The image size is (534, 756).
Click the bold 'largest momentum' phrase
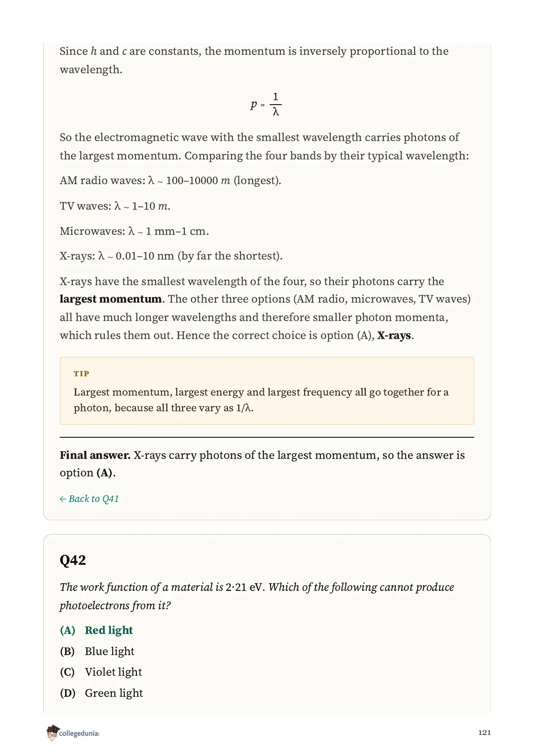(x=111, y=299)
